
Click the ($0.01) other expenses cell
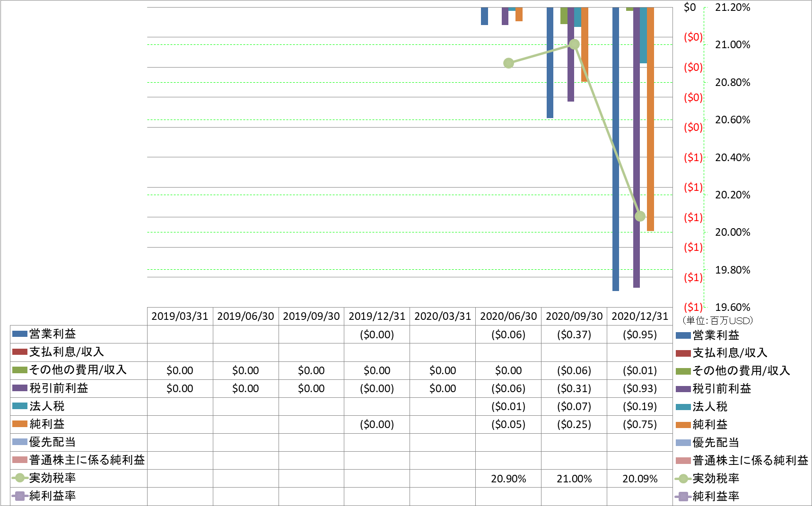click(x=640, y=370)
